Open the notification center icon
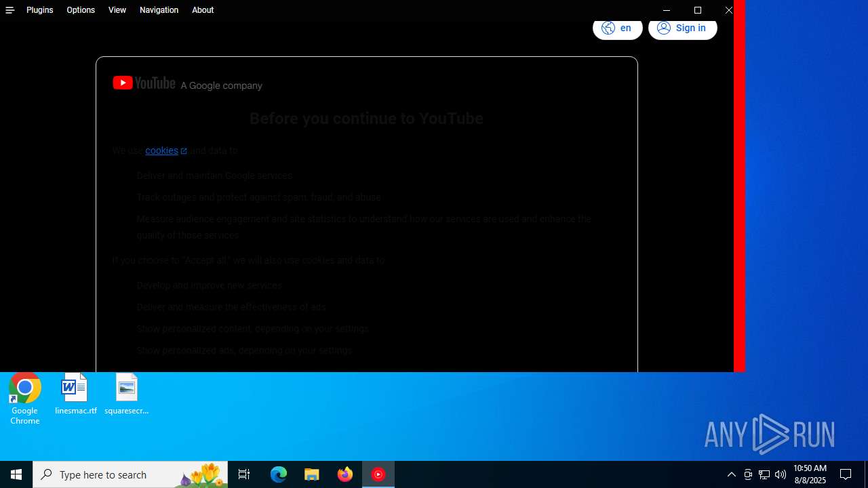The image size is (868, 488). pyautogui.click(x=846, y=474)
